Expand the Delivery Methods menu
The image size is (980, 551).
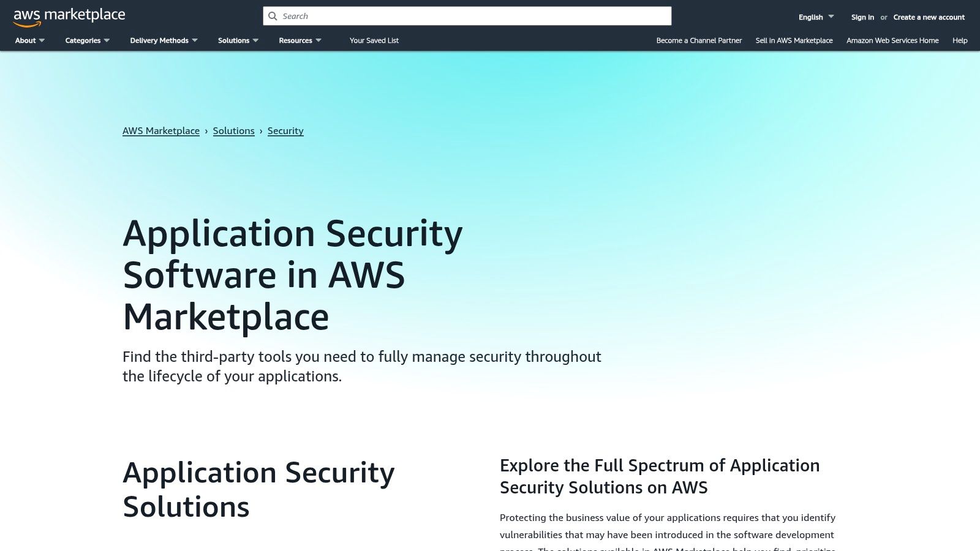164,40
